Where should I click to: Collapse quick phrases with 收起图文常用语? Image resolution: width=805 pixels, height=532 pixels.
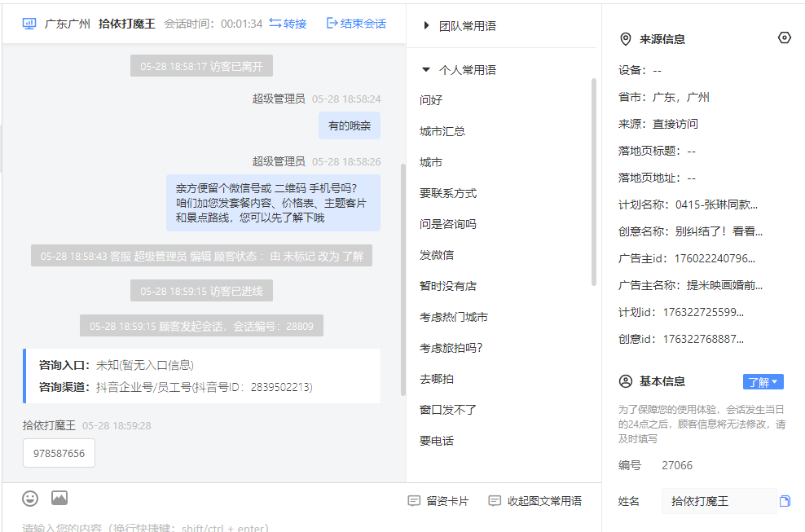pyautogui.click(x=535, y=501)
